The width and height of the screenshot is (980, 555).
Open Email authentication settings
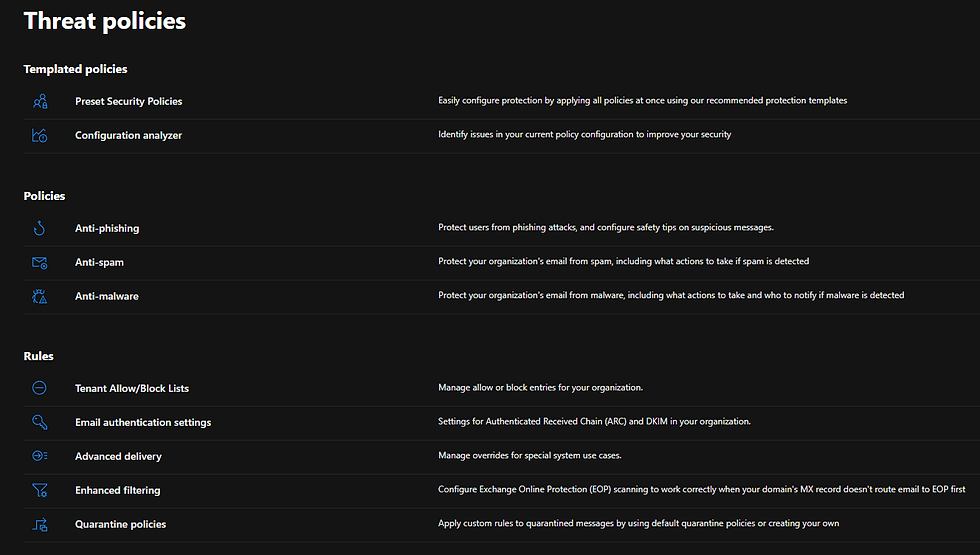pos(143,422)
